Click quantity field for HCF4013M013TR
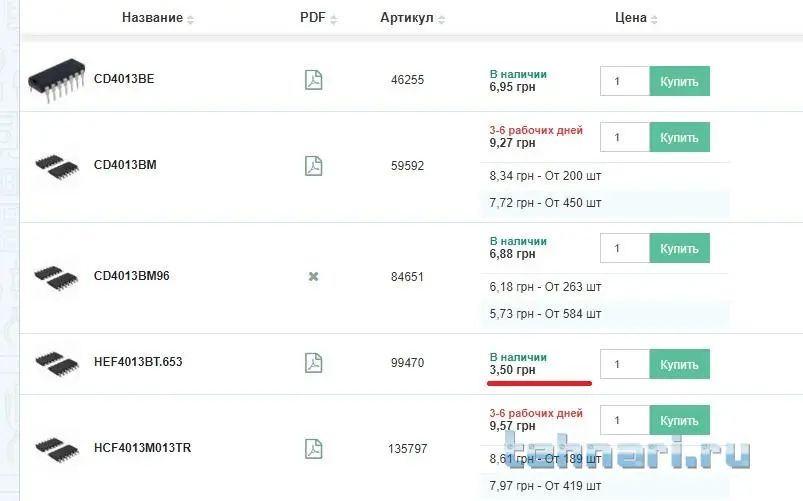Viewport: 803px width, 501px height. [624, 420]
